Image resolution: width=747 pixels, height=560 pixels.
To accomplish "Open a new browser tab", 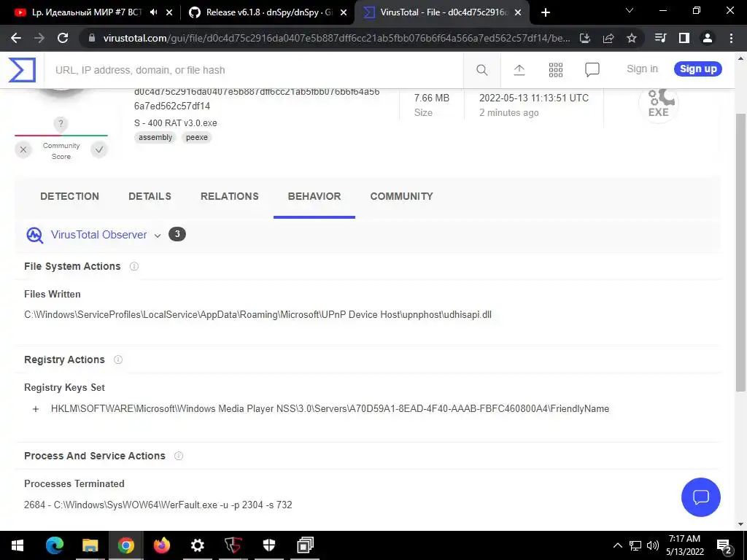I will (x=546, y=12).
